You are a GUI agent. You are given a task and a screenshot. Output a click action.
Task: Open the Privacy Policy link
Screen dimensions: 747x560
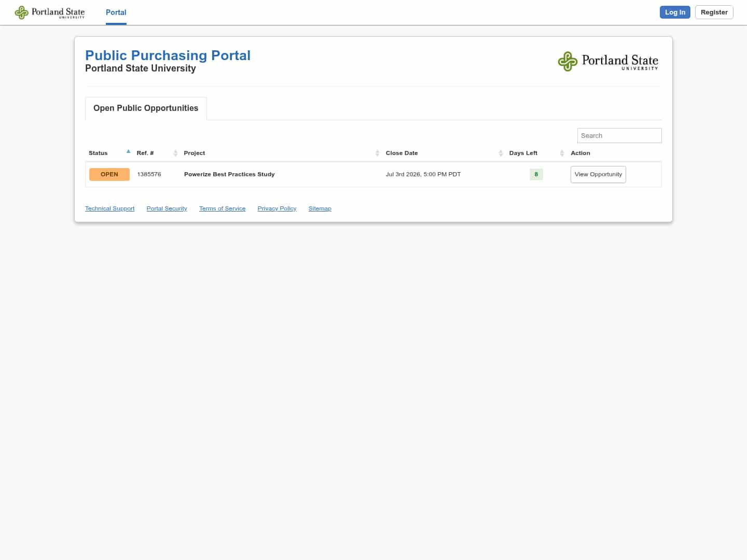click(x=277, y=208)
